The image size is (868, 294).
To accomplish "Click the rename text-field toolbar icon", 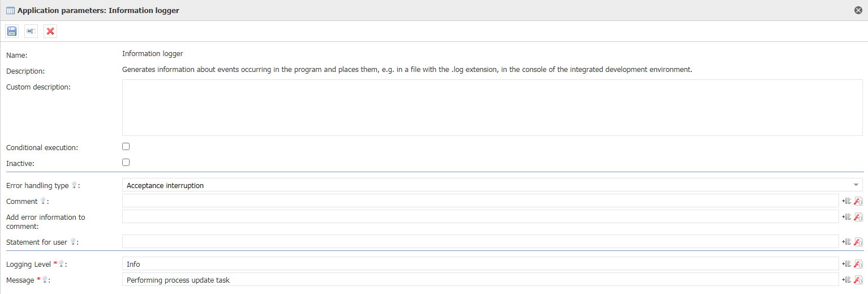I will pyautogui.click(x=31, y=31).
